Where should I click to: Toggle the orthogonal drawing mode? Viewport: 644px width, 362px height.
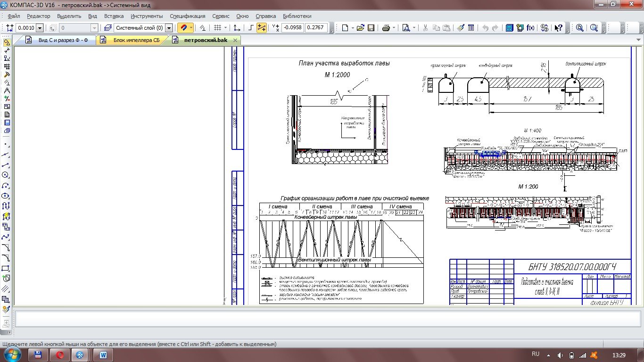pyautogui.click(x=252, y=28)
